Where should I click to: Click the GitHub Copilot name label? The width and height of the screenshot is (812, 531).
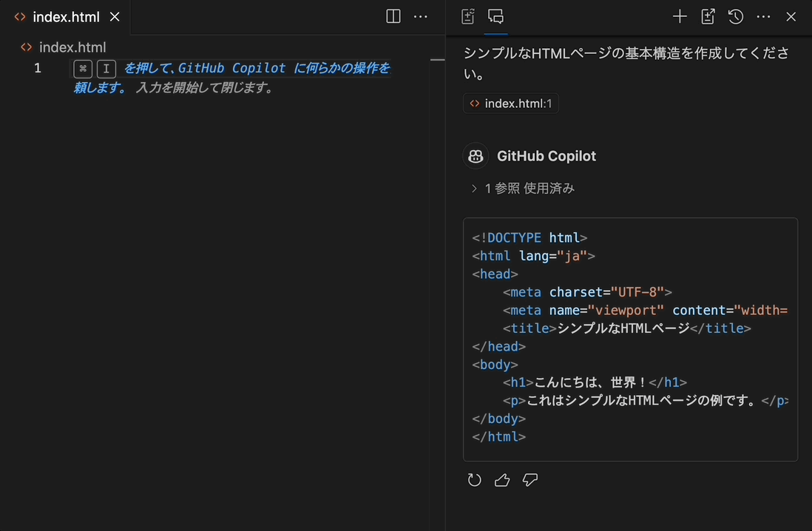547,156
